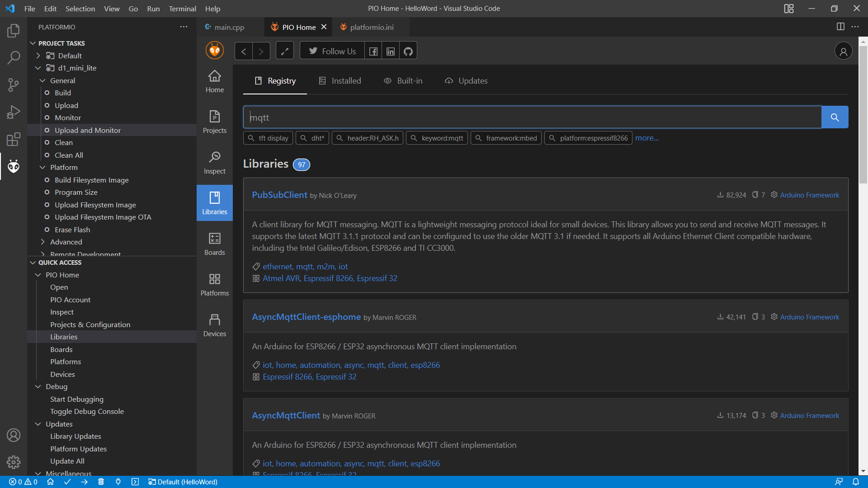Navigate forward in PIO Home
Viewport: 868px width, 488px height.
[261, 51]
